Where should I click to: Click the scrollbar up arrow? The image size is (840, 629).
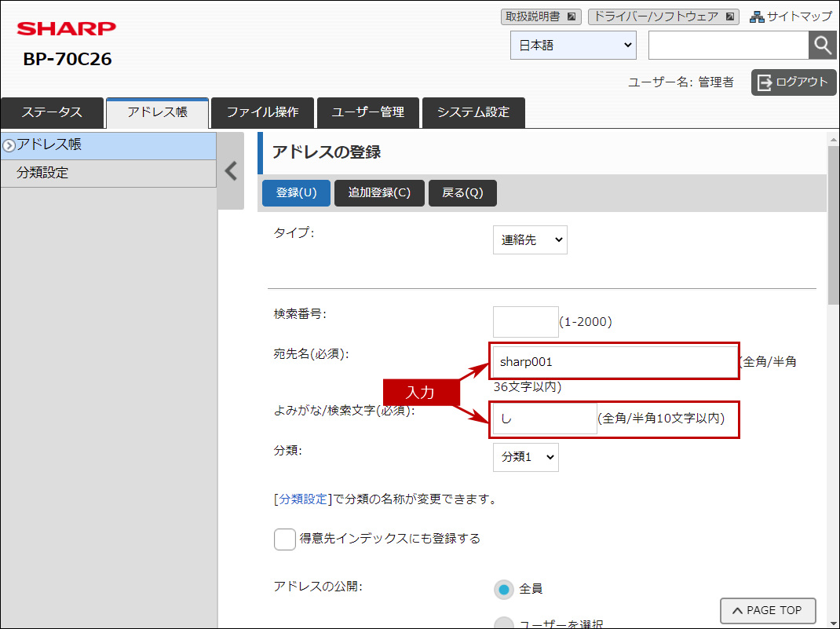point(833,139)
